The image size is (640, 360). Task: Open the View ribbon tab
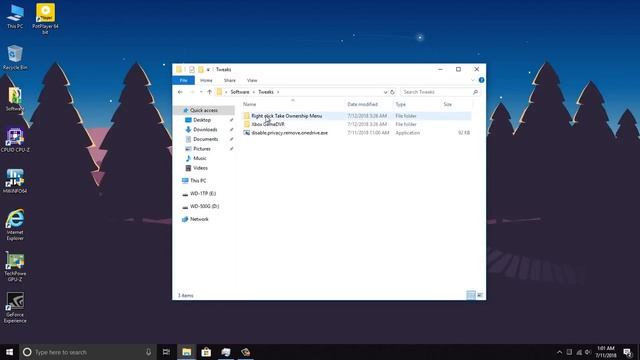click(x=252, y=80)
